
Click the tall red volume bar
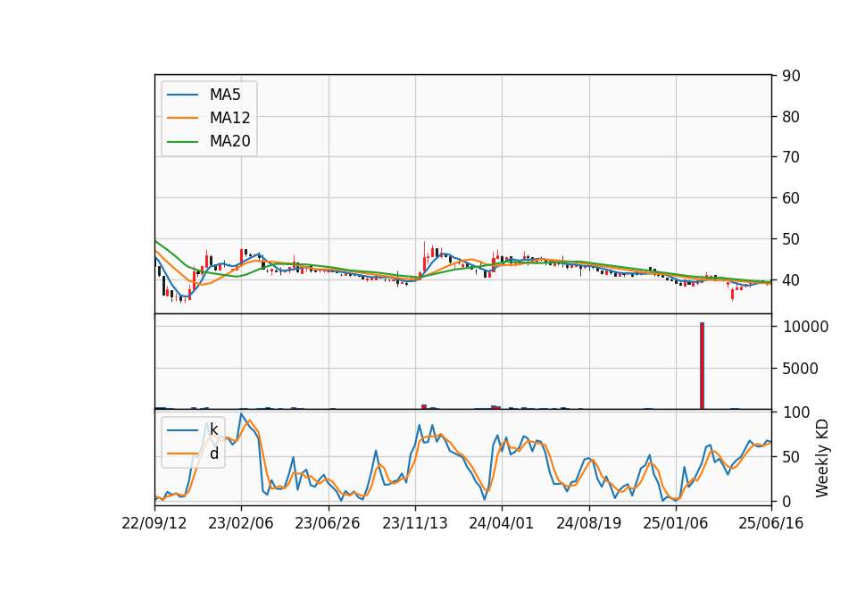click(x=702, y=366)
